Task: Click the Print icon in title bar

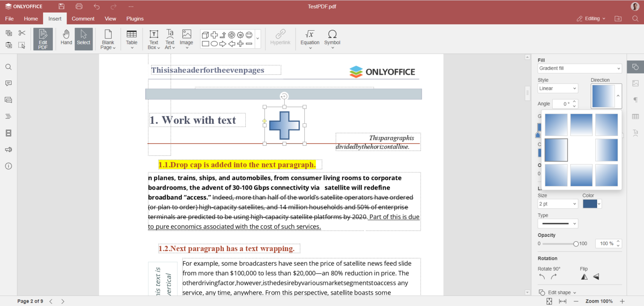Action: tap(79, 6)
